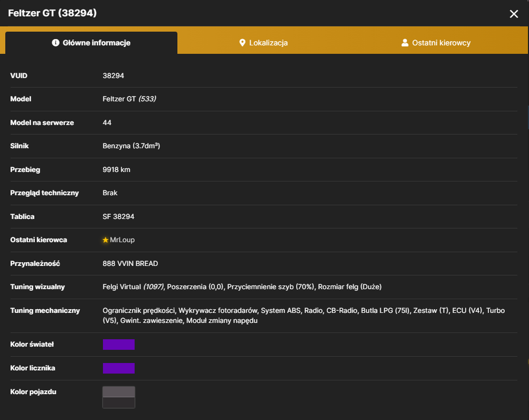The width and height of the screenshot is (529, 420).
Task: Click the lower dark Kolor pojazdu swatch
Action: pos(119,403)
